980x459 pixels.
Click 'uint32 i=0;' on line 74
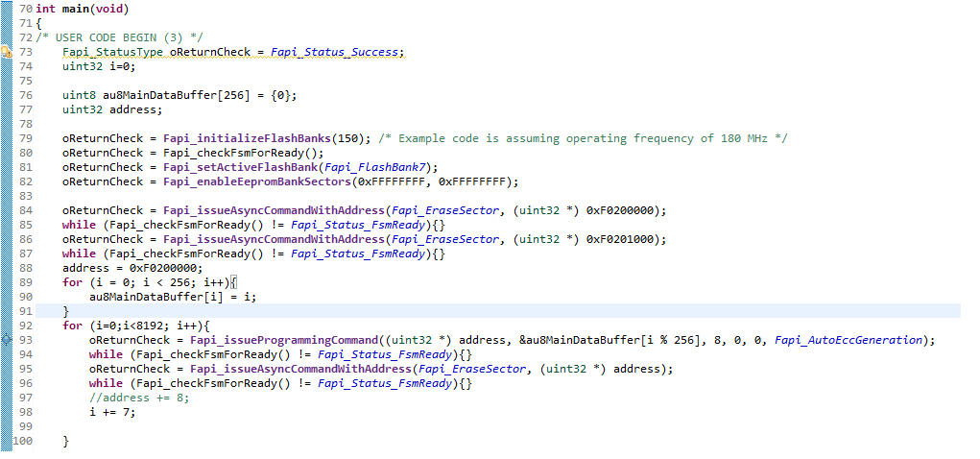tap(99, 66)
